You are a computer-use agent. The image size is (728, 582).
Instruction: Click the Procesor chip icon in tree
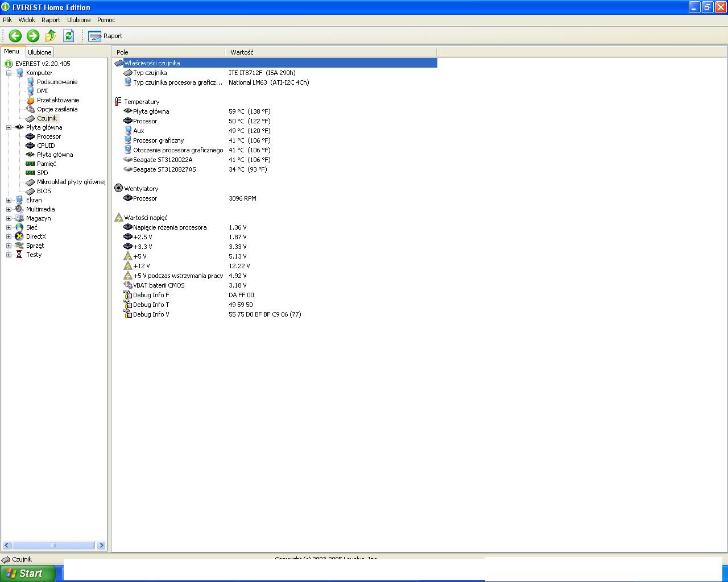click(31, 136)
